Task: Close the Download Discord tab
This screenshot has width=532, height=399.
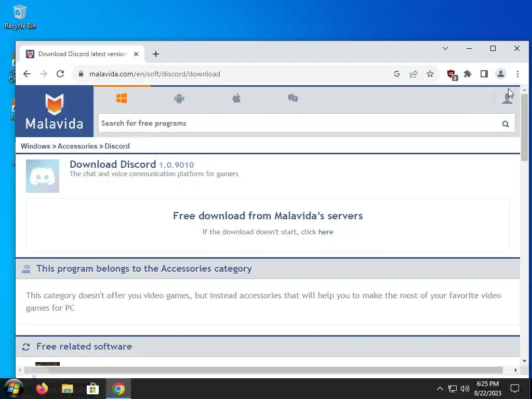Action: (x=136, y=54)
